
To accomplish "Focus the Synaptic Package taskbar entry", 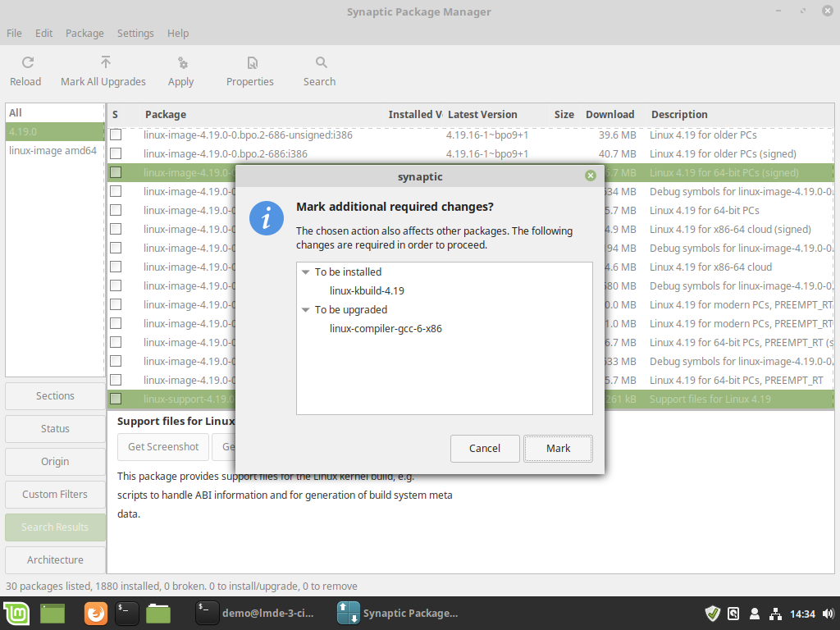I will click(398, 614).
